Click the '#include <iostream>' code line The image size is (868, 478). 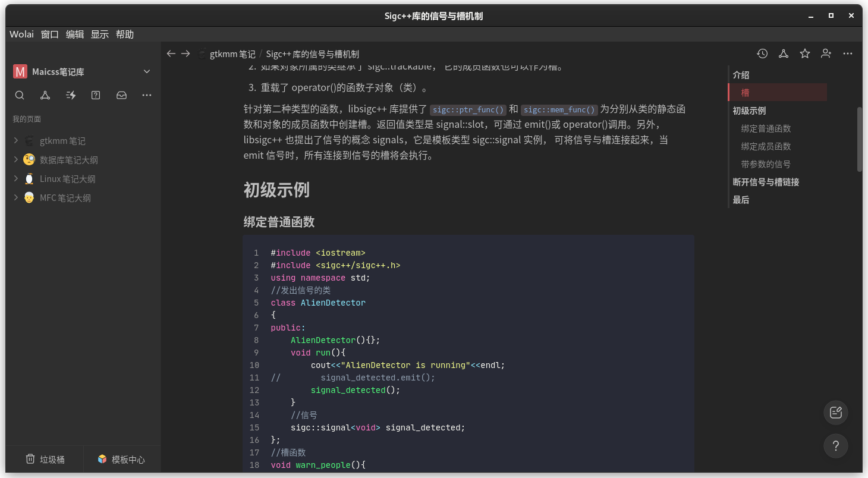click(318, 253)
